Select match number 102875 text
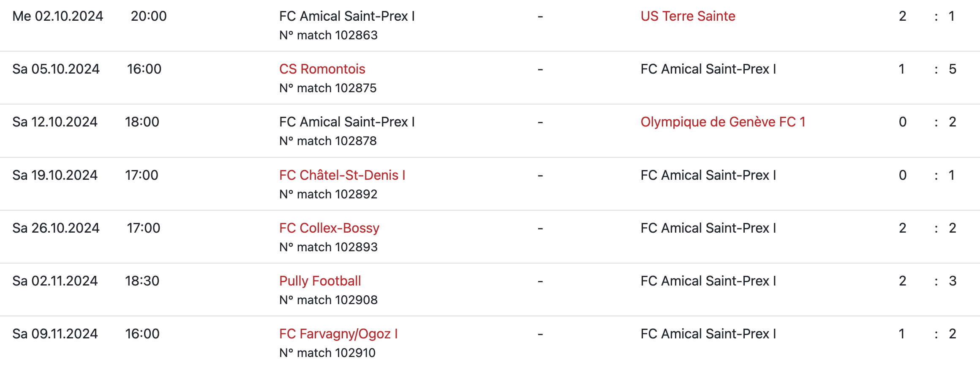Screen dimensions: 980x368 328,88
